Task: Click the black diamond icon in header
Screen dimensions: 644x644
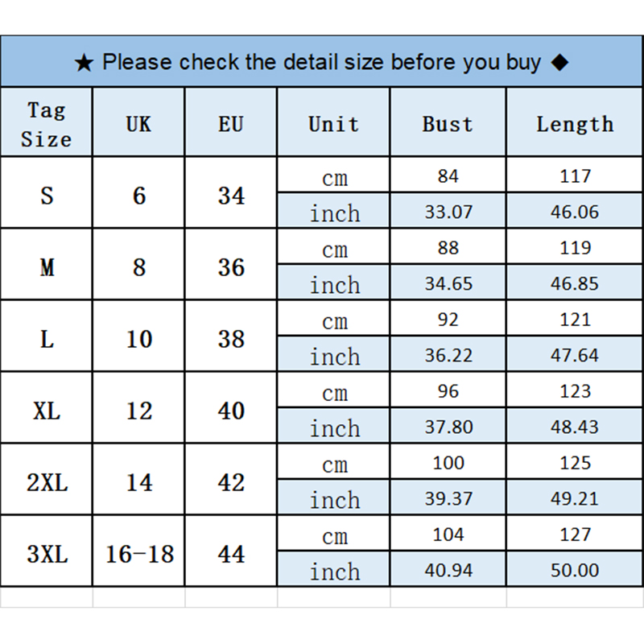Action: pyautogui.click(x=560, y=63)
